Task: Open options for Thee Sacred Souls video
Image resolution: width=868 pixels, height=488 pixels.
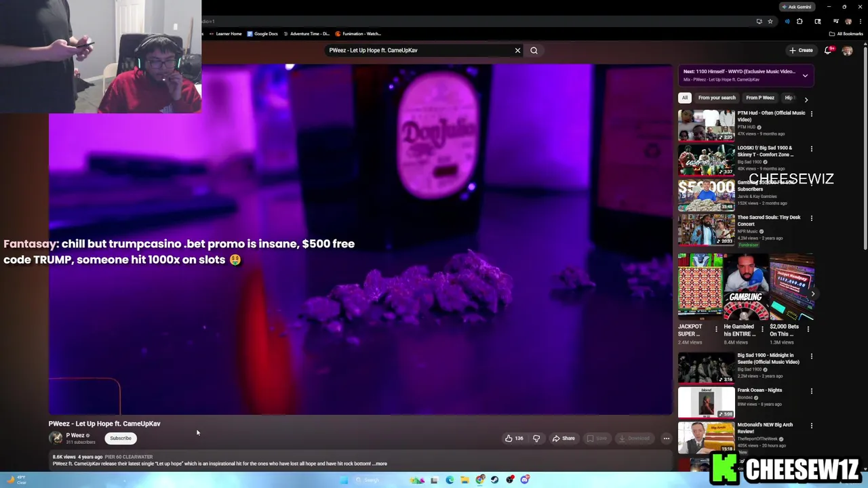Action: 812,218
